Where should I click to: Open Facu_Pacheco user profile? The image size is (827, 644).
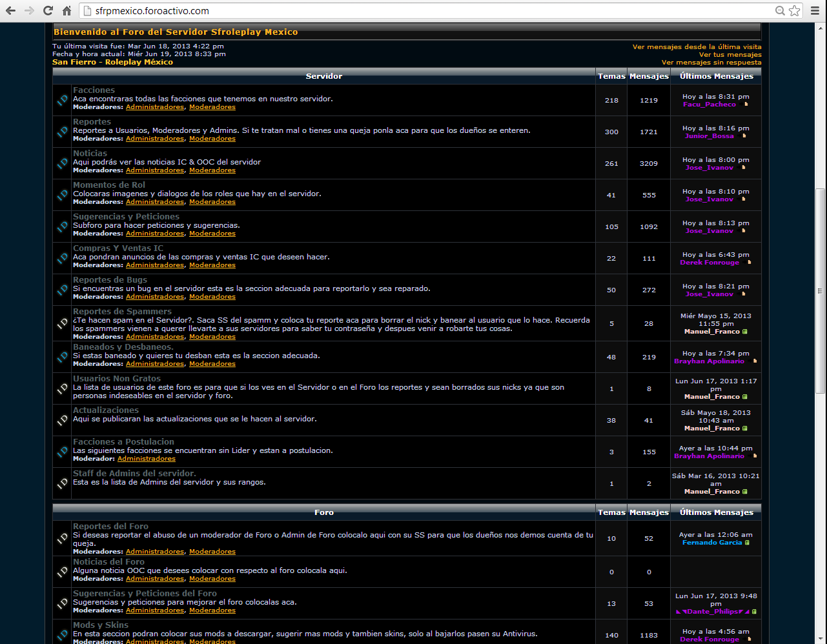pyautogui.click(x=710, y=105)
